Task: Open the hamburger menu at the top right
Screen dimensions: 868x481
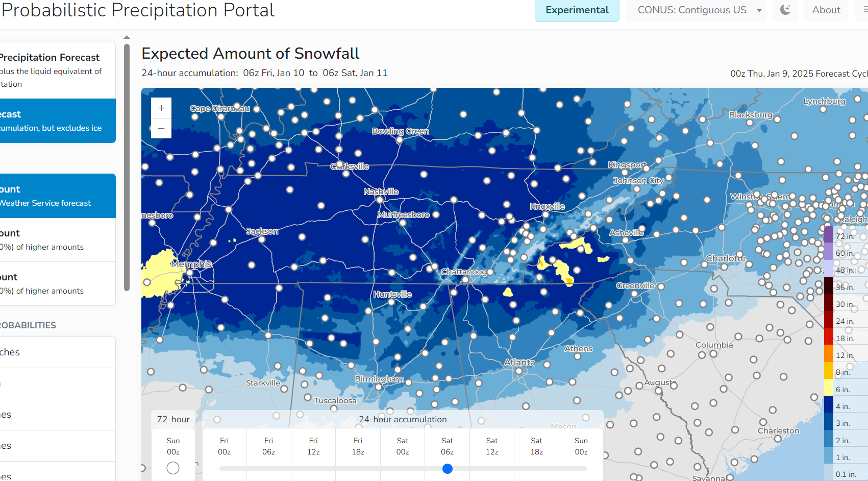Action: [x=865, y=10]
